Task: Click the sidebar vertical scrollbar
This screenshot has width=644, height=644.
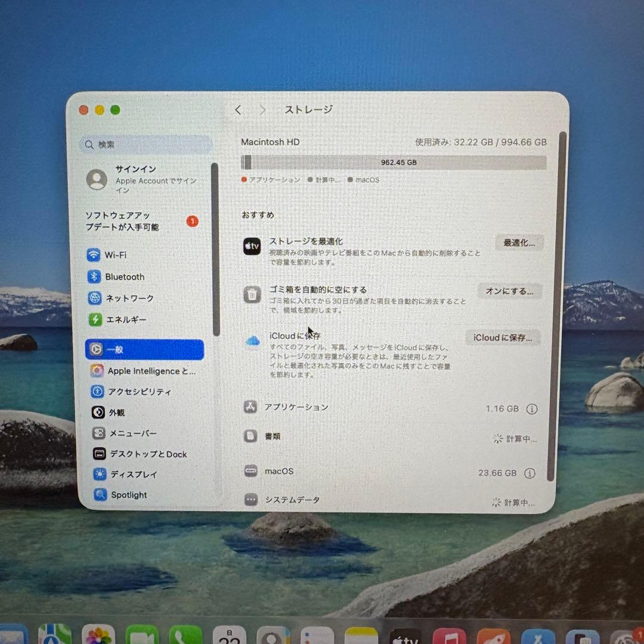Action: pyautogui.click(x=216, y=249)
